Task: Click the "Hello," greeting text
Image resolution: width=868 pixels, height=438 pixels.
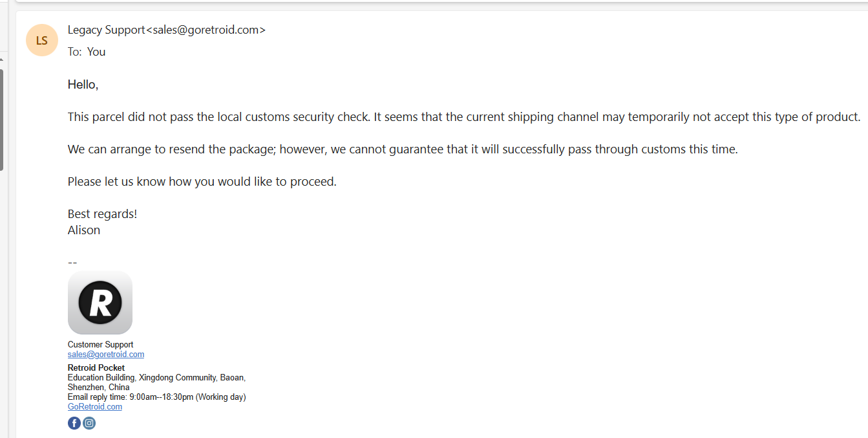Action: (83, 85)
